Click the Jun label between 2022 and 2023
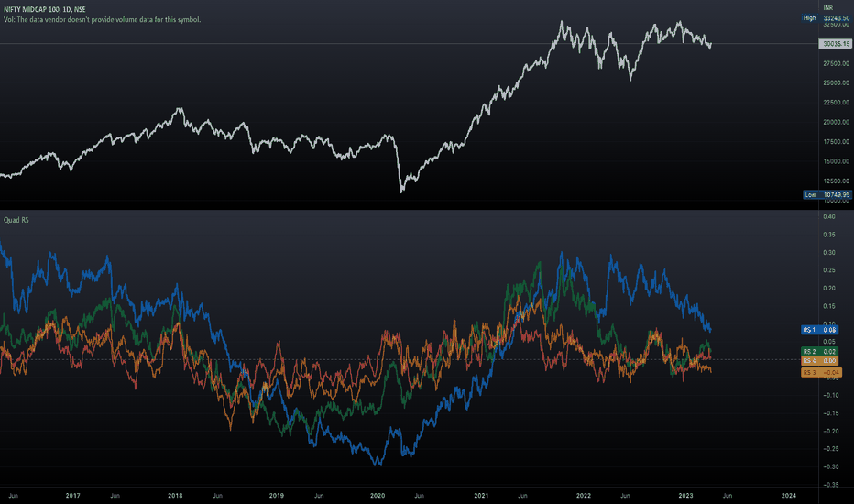Image resolution: width=854 pixels, height=504 pixels. (x=625, y=496)
